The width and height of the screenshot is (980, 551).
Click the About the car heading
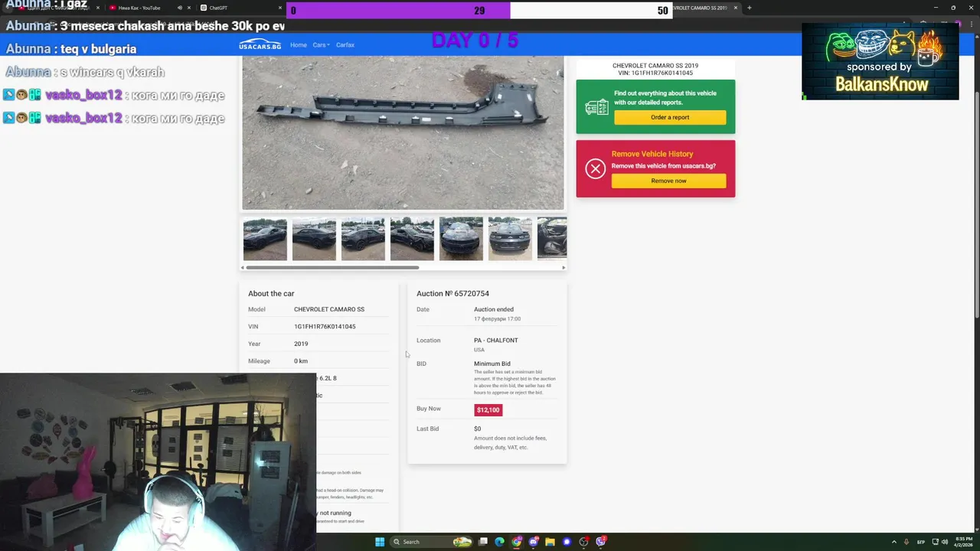pyautogui.click(x=271, y=293)
